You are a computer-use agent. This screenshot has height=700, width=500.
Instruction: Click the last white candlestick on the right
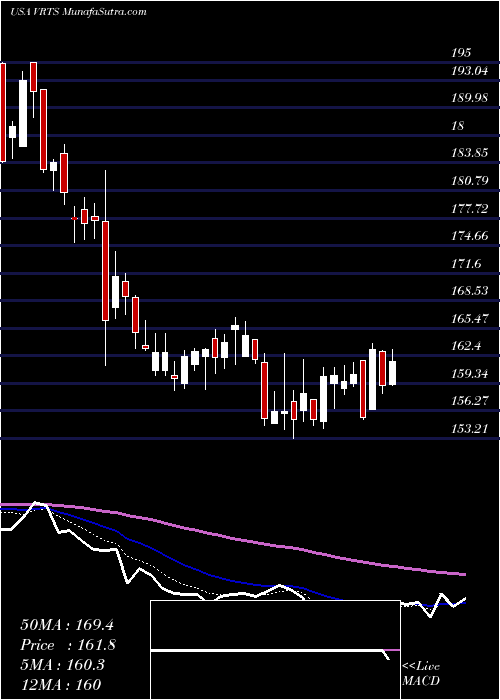[392, 373]
